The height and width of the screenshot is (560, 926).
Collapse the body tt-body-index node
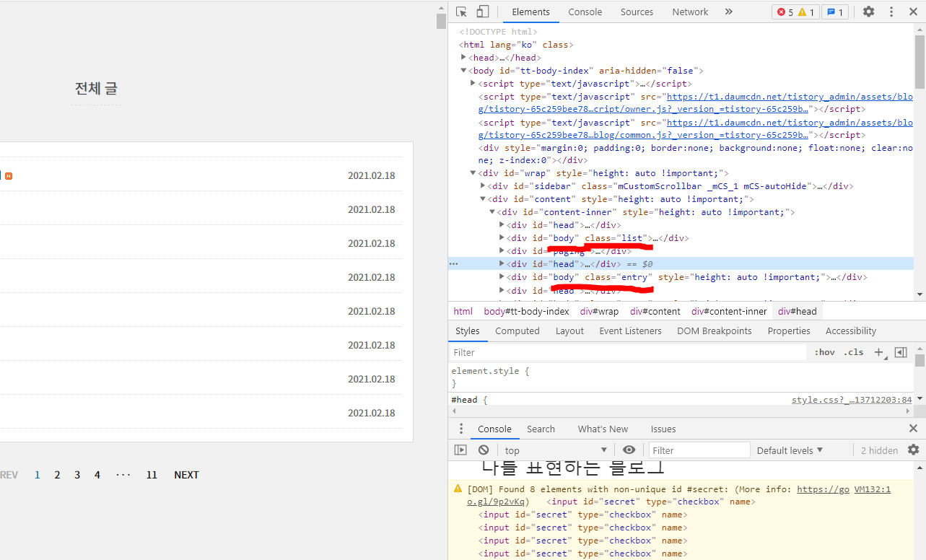click(x=464, y=71)
